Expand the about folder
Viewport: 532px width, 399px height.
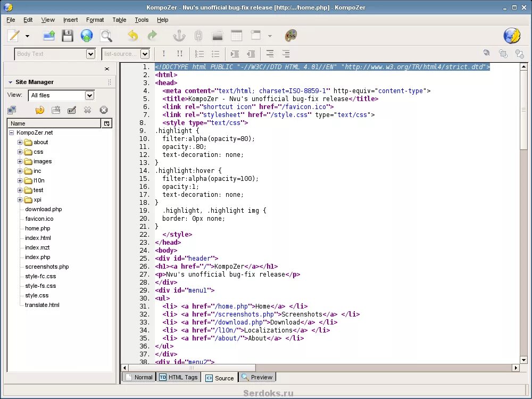pos(20,142)
